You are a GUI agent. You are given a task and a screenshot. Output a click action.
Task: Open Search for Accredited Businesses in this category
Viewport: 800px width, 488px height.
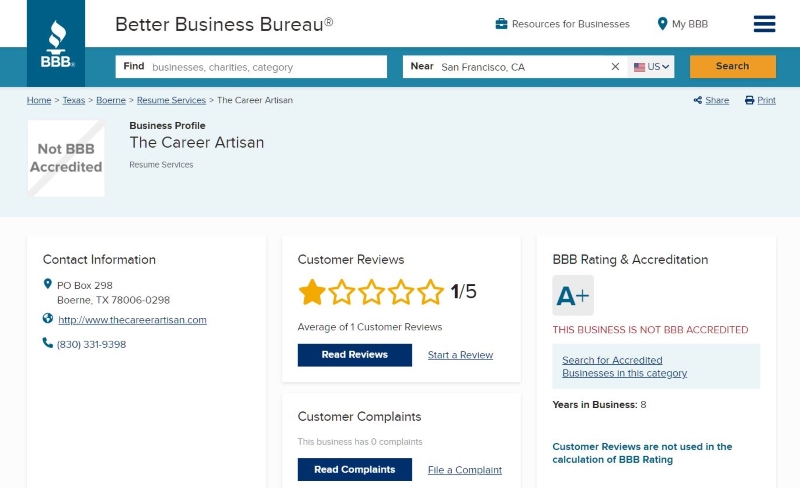[624, 367]
